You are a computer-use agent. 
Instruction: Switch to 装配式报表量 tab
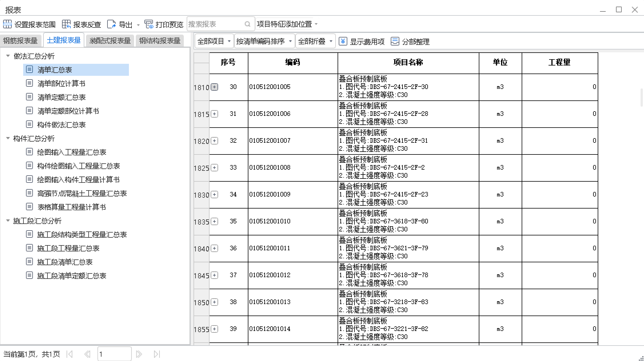(110, 41)
